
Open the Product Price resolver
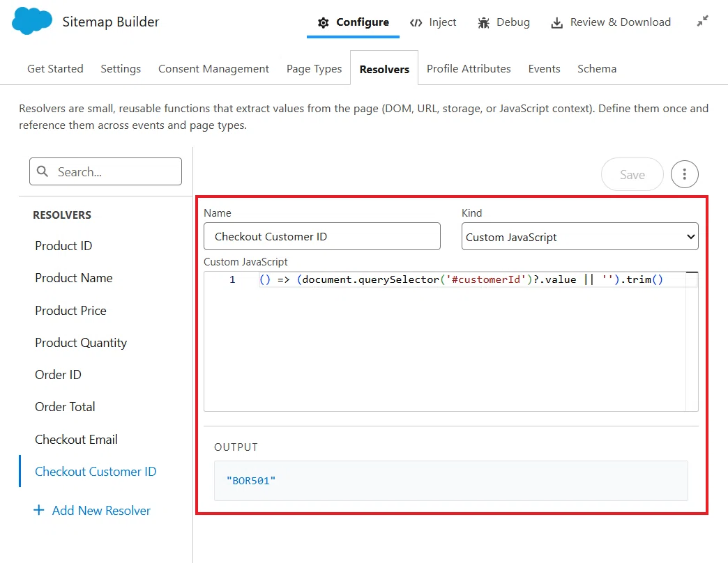[x=70, y=310]
